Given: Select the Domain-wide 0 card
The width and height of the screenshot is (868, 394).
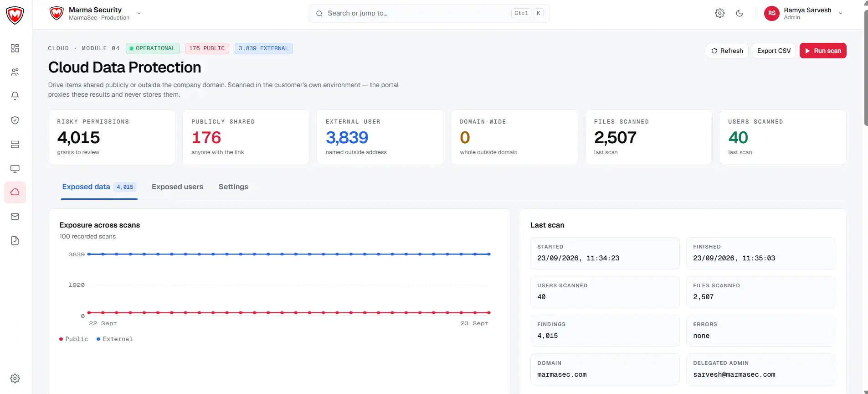Looking at the screenshot, I should point(514,137).
